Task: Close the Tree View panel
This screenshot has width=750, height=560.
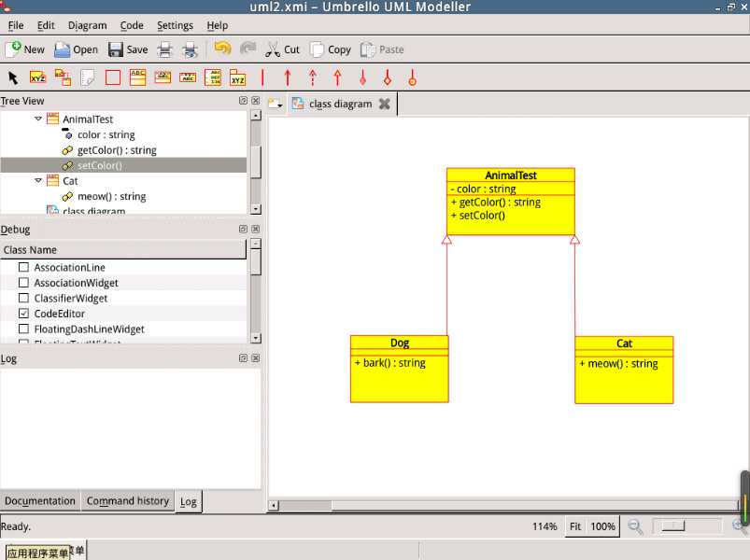Action: coord(255,101)
